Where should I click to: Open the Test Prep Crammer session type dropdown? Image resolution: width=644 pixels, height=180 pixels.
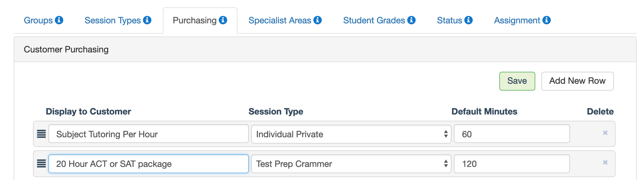click(x=351, y=164)
